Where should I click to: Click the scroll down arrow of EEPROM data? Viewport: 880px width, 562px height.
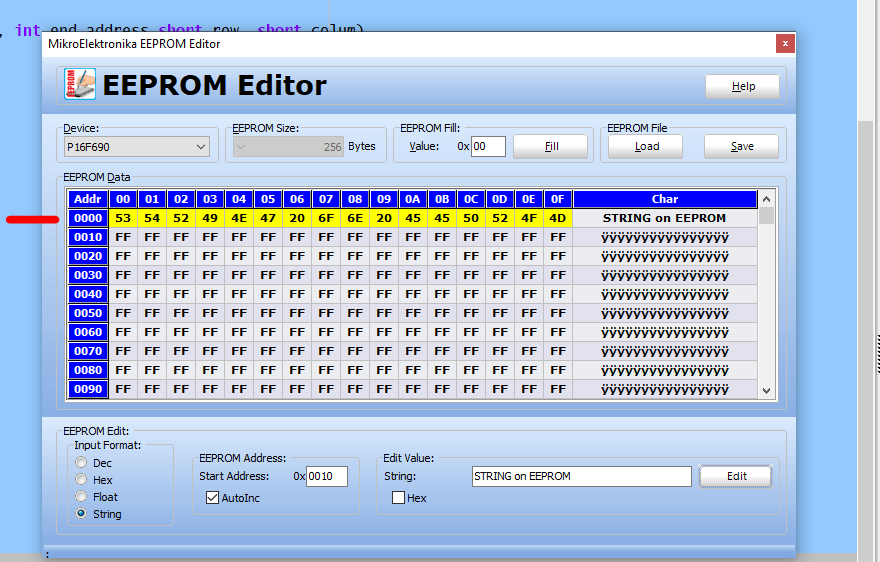[x=767, y=390]
